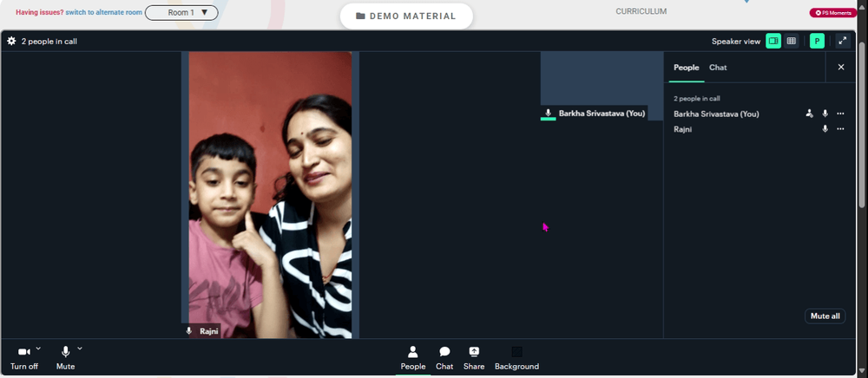This screenshot has width=868, height=378.
Task: Expand microphone options chevron
Action: point(80,349)
